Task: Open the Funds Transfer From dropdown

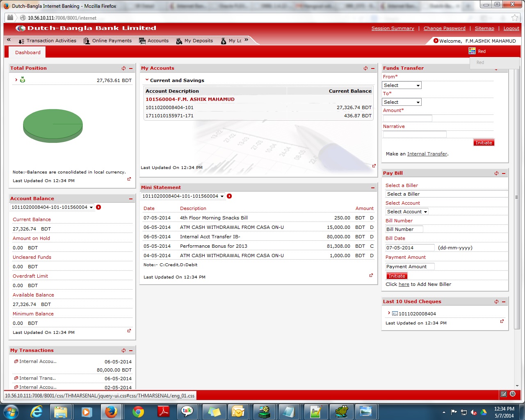Action: click(402, 85)
